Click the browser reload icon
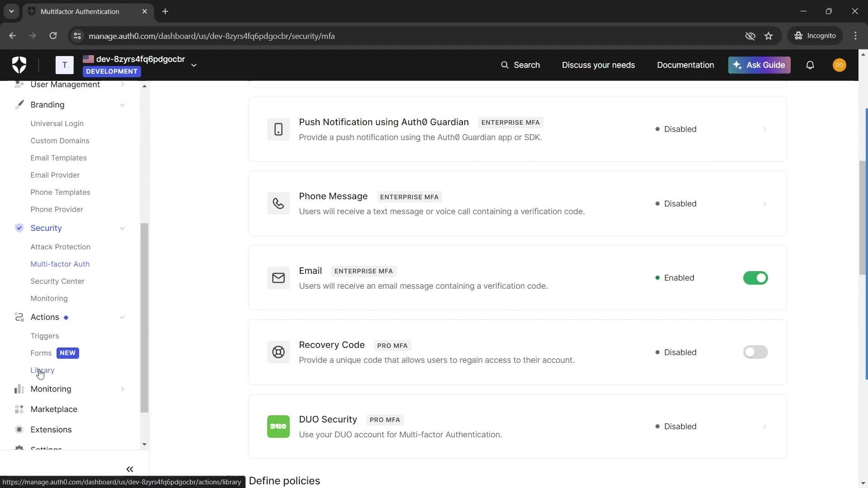868x488 pixels. (x=53, y=36)
